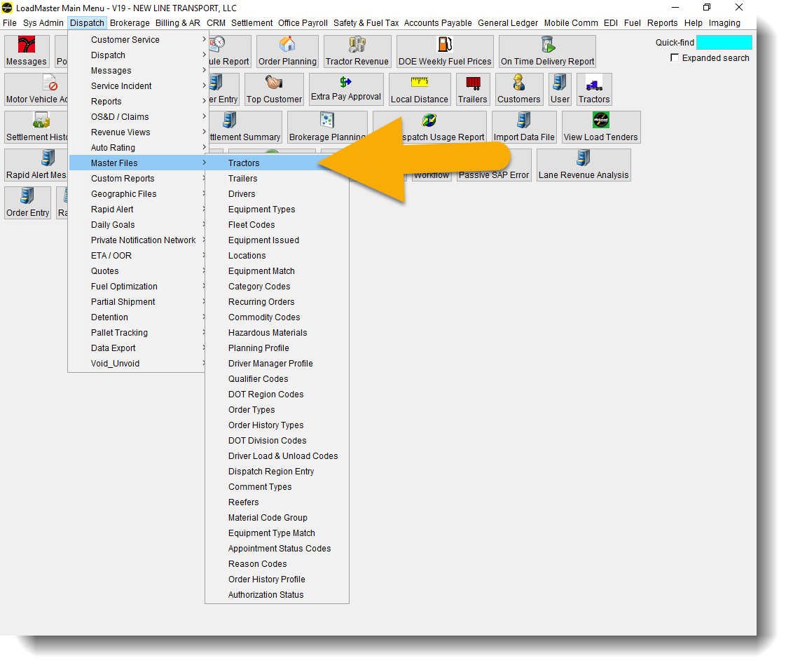The height and width of the screenshot is (672, 793).
Task: Select Trailers in Master Files submenu
Action: point(277,179)
